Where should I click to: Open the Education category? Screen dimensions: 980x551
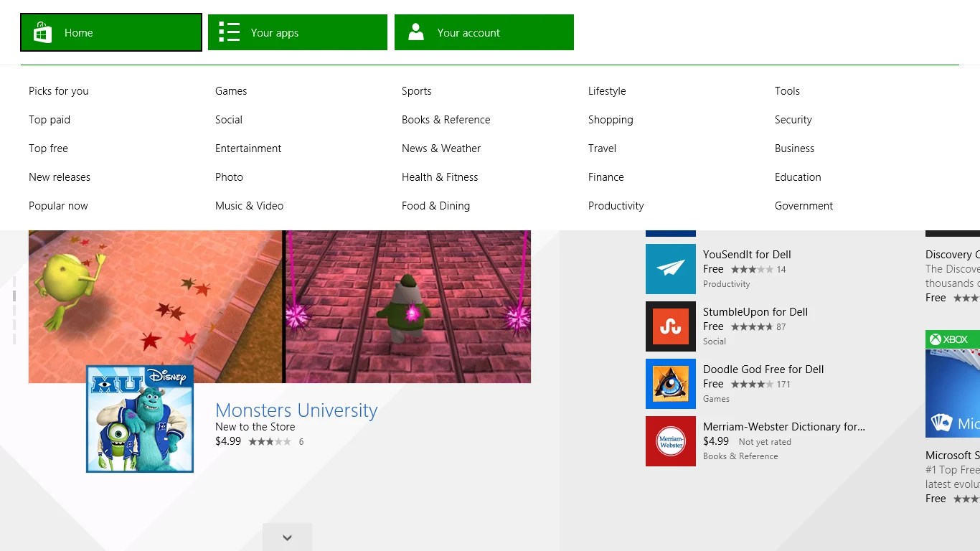[x=798, y=177]
